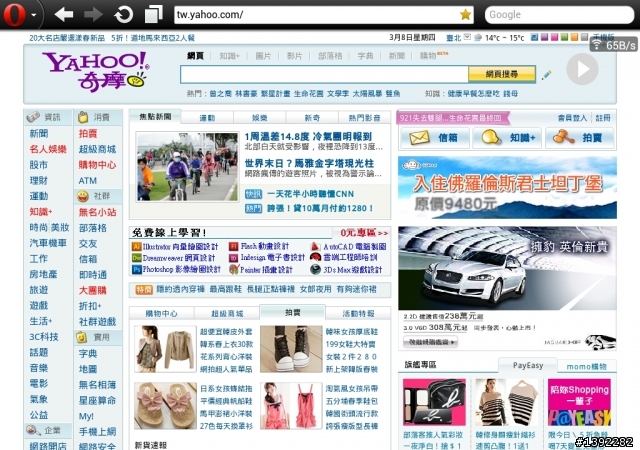
Task: Click inside the Yahoo web search box
Action: [324, 74]
